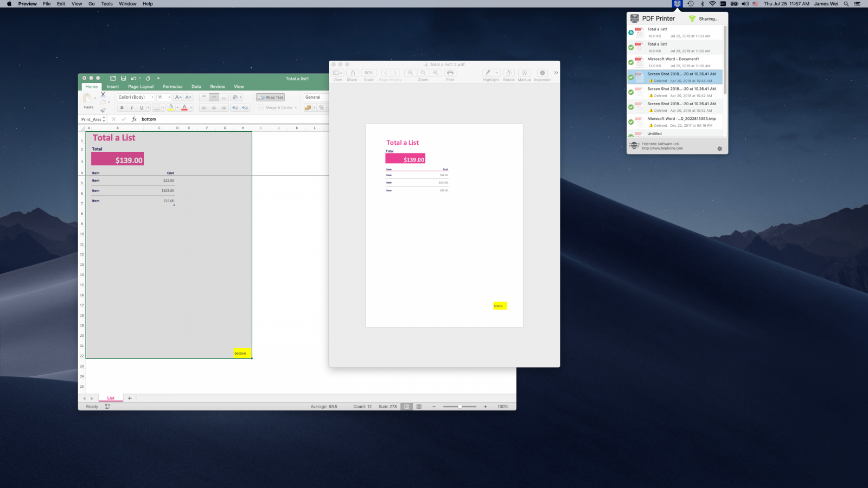The height and width of the screenshot is (488, 868).
Task: Click the fill color paint bucket
Action: click(171, 107)
